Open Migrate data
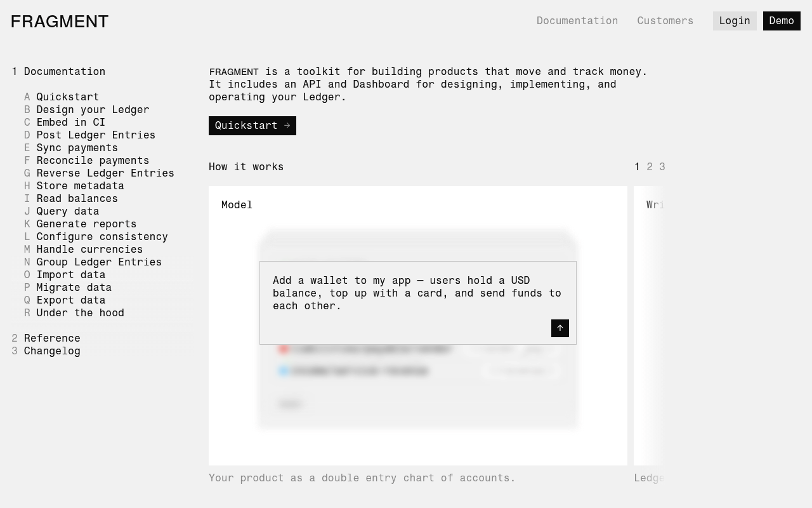Image resolution: width=812 pixels, height=508 pixels. click(74, 288)
